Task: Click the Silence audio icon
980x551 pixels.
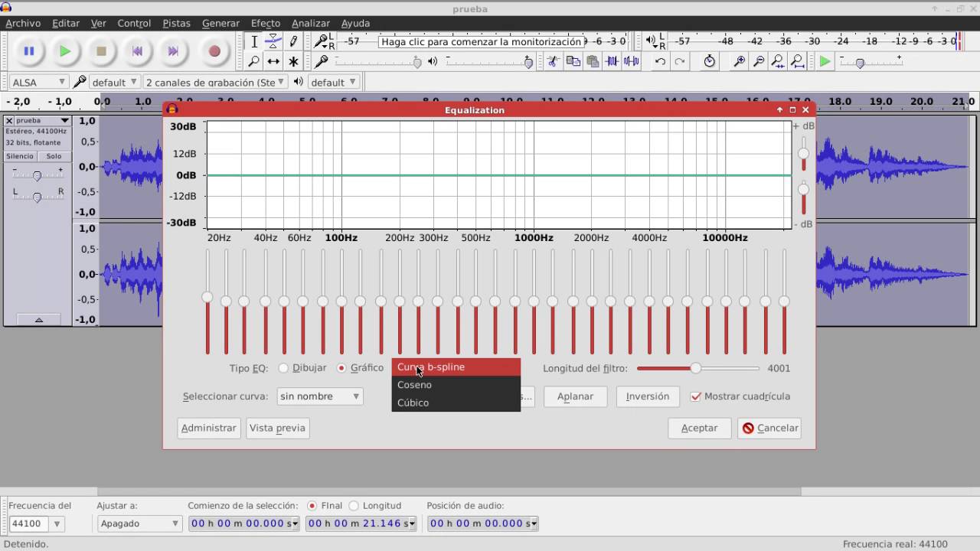Action: tap(632, 61)
